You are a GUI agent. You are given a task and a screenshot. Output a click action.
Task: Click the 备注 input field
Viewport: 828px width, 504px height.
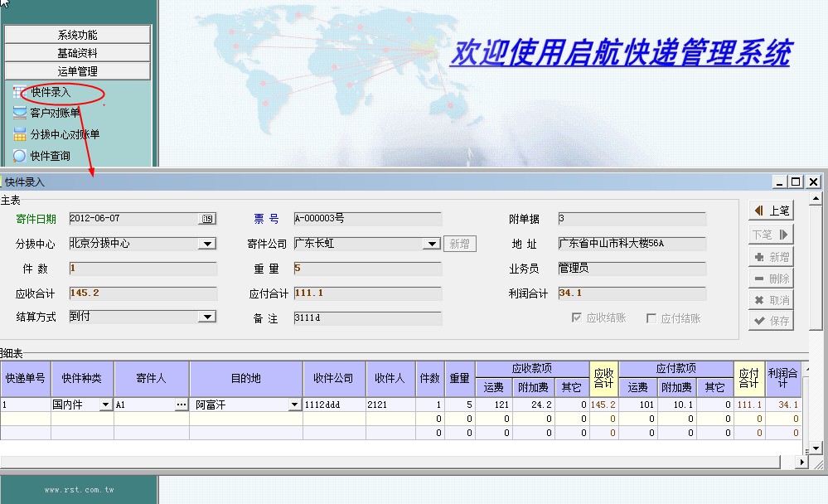pyautogui.click(x=367, y=318)
